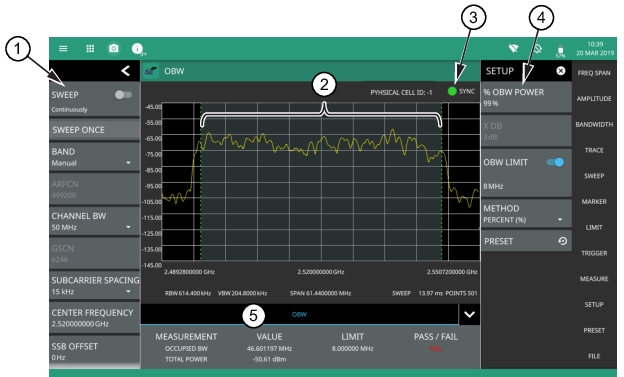The height and width of the screenshot is (377, 624).
Task: Take a screenshot with camera icon
Action: [x=113, y=48]
